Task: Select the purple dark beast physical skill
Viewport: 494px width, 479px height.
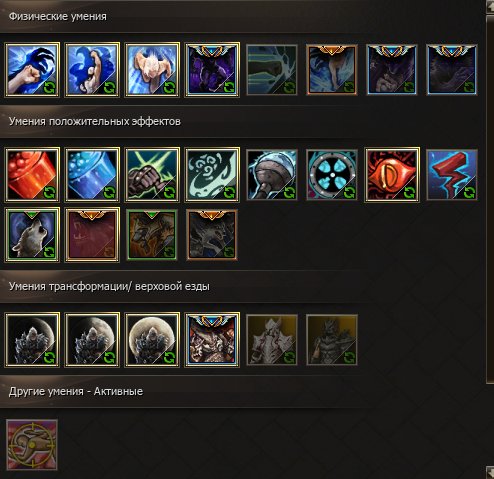Action: point(212,70)
